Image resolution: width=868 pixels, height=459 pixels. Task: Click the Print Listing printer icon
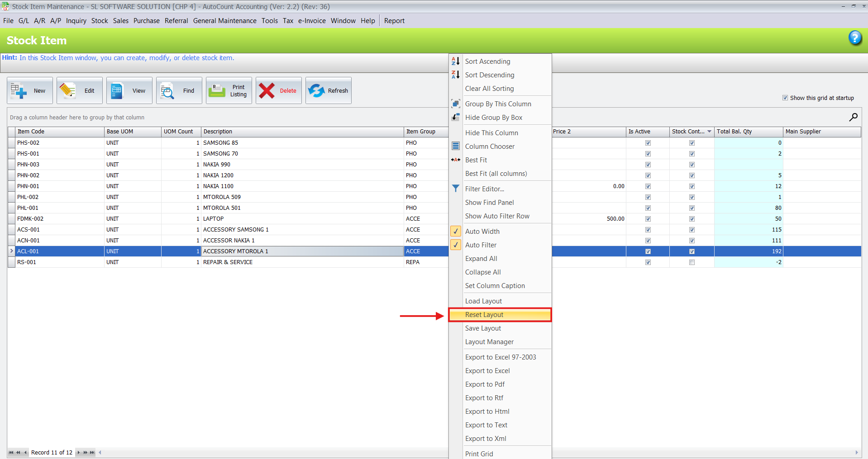pos(217,91)
